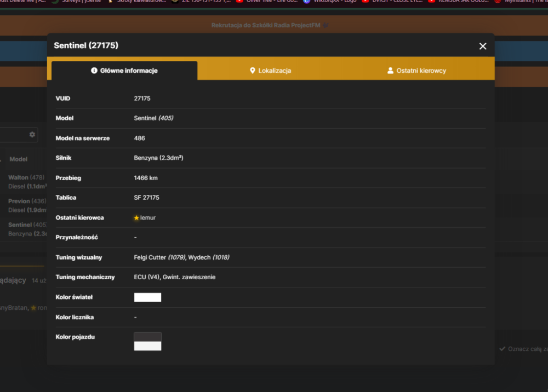The height and width of the screenshot is (392, 548).
Task: Click Wydech (1018) tuning entry
Action: pyautogui.click(x=209, y=257)
